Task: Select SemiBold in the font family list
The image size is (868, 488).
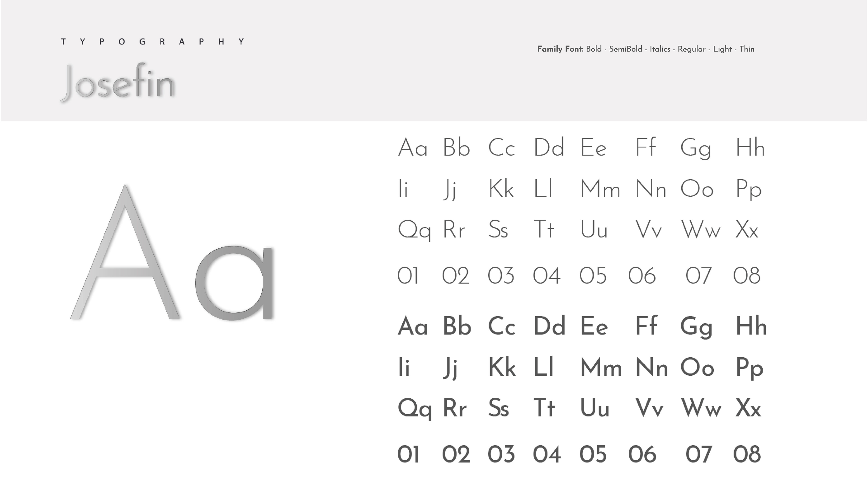Action: pos(625,49)
